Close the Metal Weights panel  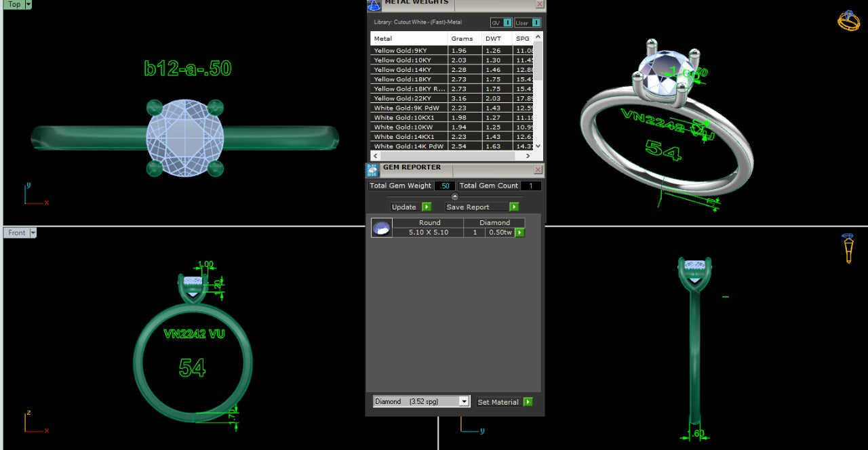540,3
